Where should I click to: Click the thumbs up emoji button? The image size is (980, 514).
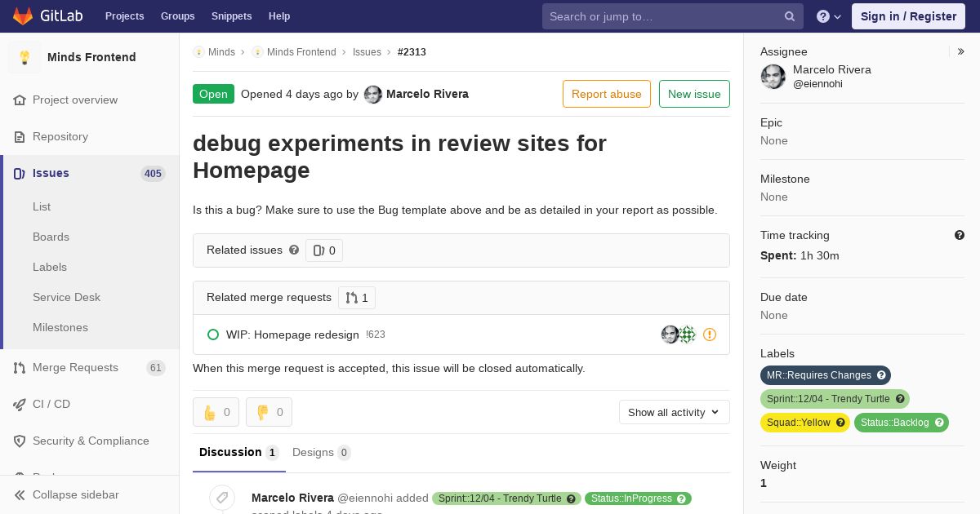[216, 412]
